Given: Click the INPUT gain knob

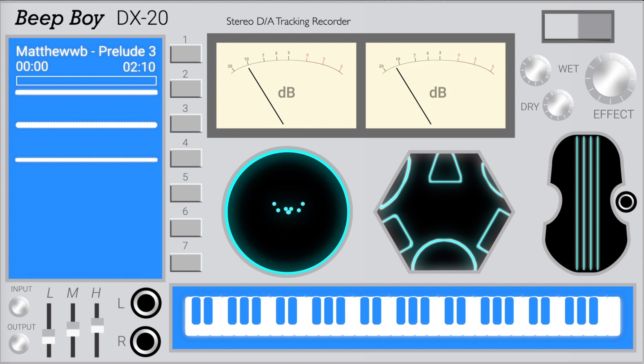Looking at the screenshot, I should 19,306.
